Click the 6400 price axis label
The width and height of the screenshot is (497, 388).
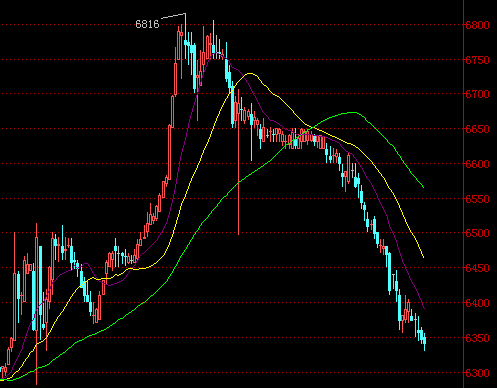pos(477,303)
